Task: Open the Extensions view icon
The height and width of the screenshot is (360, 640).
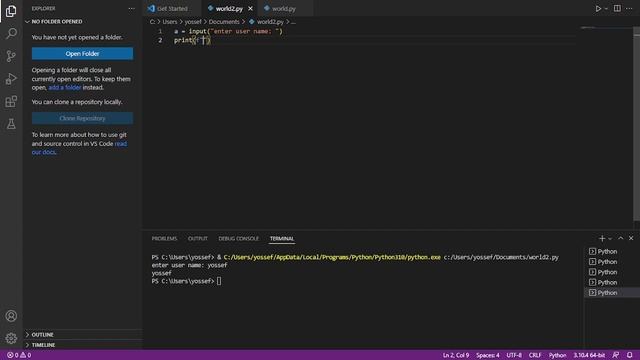Action: 11,101
